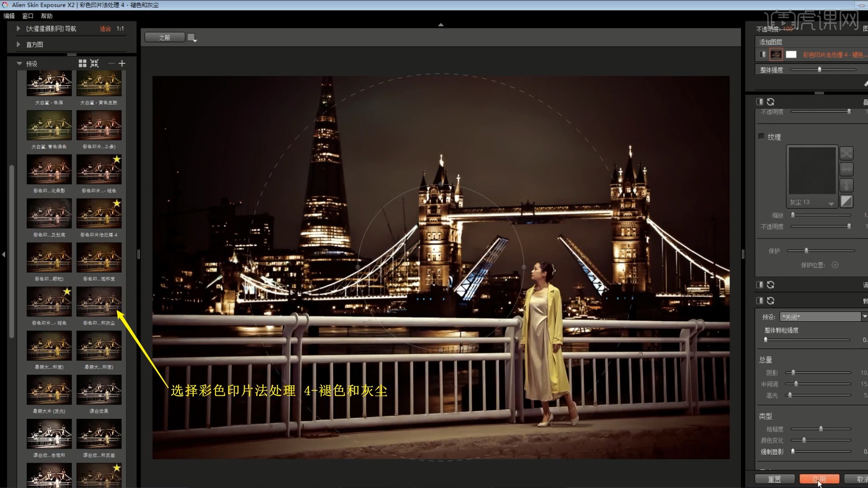Viewport: 868px width, 488px height.
Task: Click texture flip vertical icon
Action: coord(846,185)
